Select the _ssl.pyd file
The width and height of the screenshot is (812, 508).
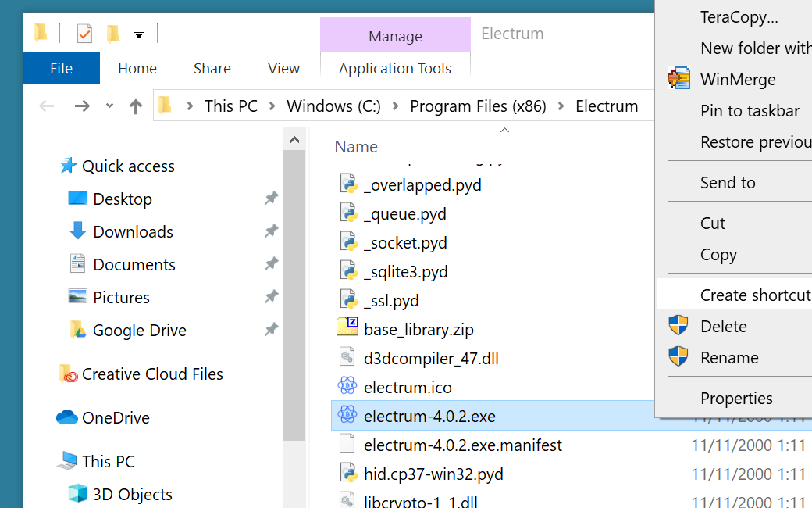click(391, 301)
